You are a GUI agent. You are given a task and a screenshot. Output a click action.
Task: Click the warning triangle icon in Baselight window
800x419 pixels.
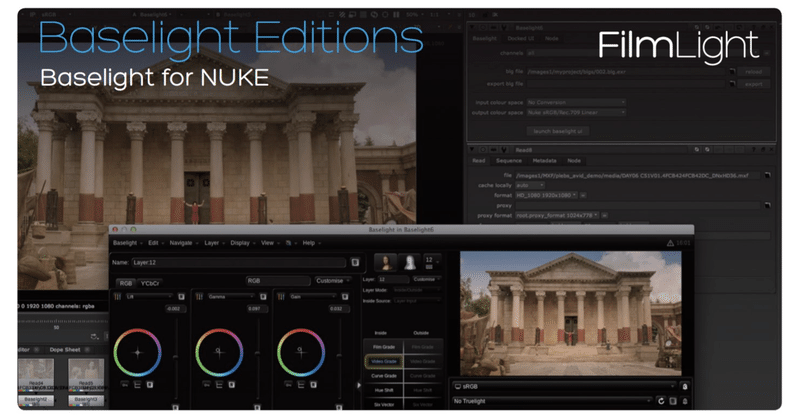670,243
